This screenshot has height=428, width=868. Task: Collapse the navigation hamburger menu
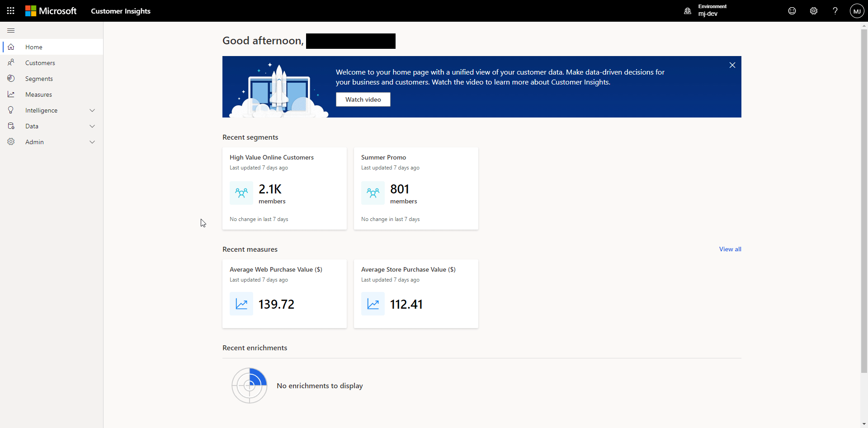point(11,31)
